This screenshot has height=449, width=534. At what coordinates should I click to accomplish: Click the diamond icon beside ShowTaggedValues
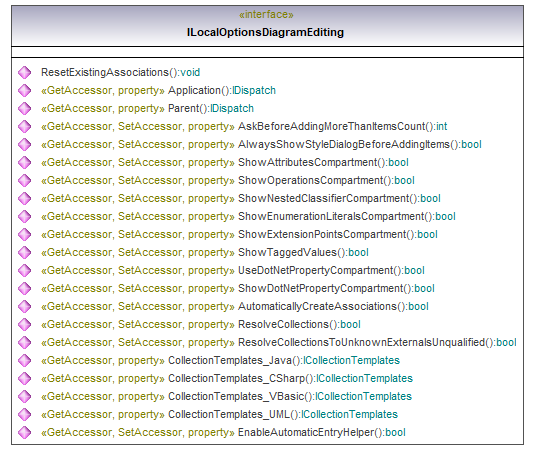[x=25, y=252]
